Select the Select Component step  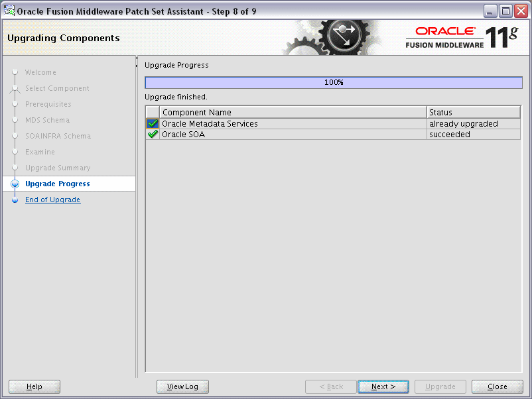tap(57, 88)
